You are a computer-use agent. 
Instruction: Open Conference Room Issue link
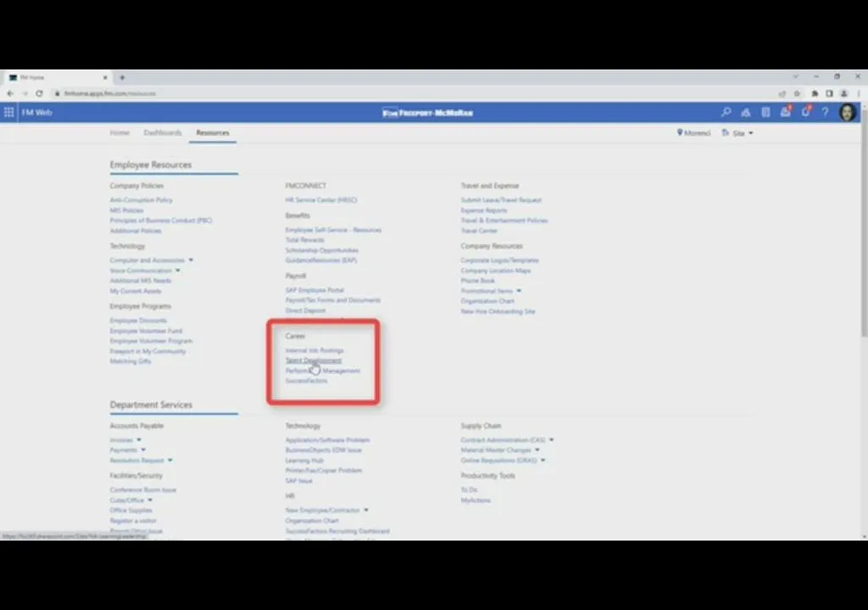coord(142,491)
